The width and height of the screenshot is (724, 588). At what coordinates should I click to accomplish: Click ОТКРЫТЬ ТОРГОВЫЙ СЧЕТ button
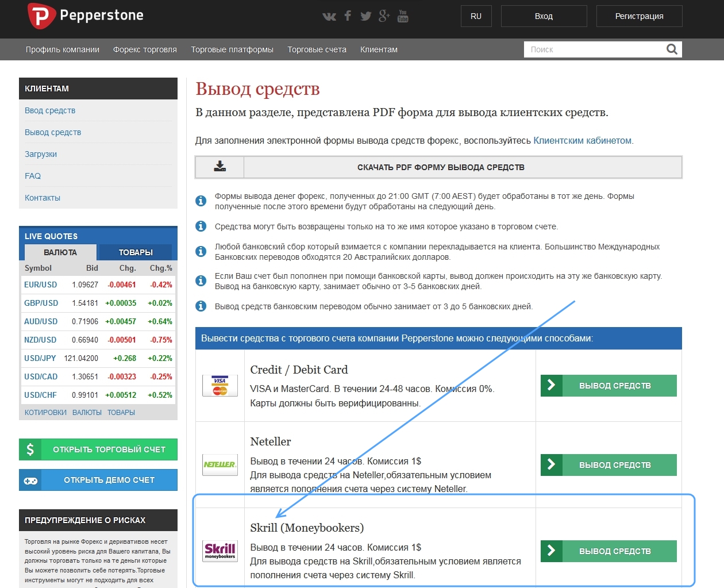click(98, 449)
